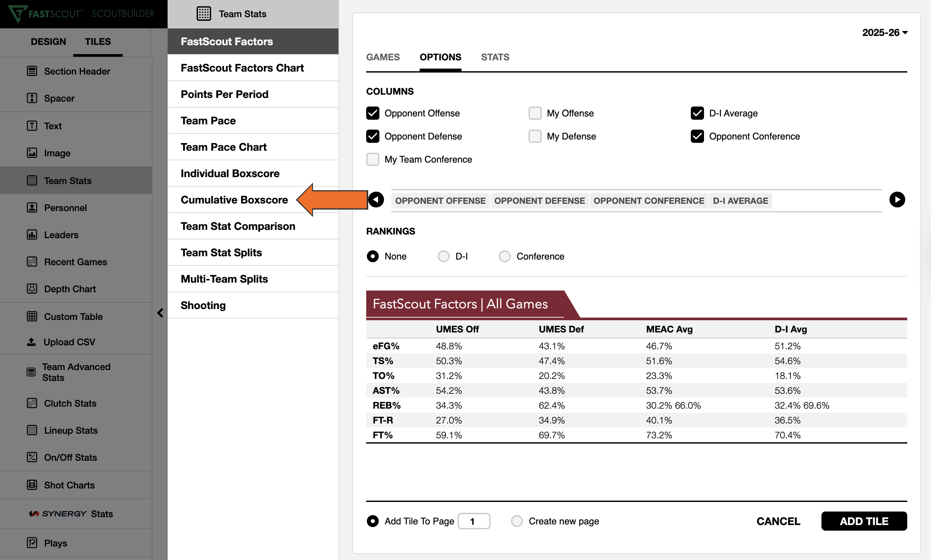This screenshot has height=560, width=931.
Task: Select Conference rankings option
Action: [504, 256]
